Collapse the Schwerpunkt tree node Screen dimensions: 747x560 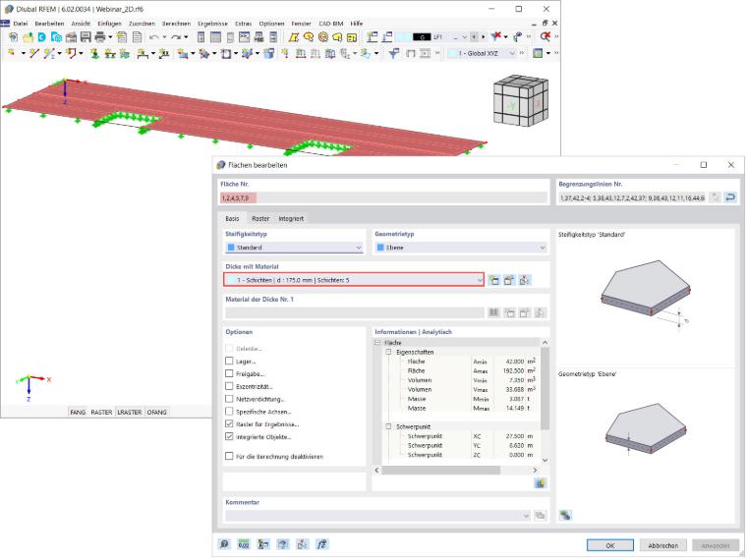point(388,426)
